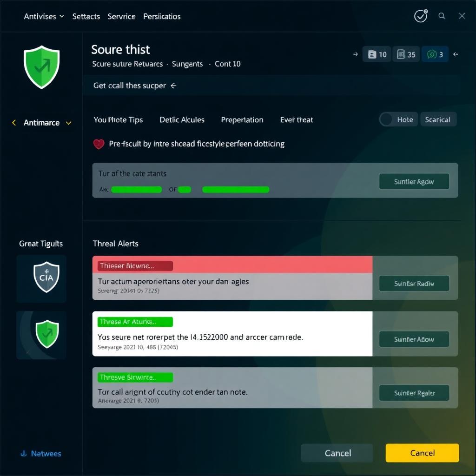Click the short green bar after OF
This screenshot has height=476, width=476.
(185, 190)
